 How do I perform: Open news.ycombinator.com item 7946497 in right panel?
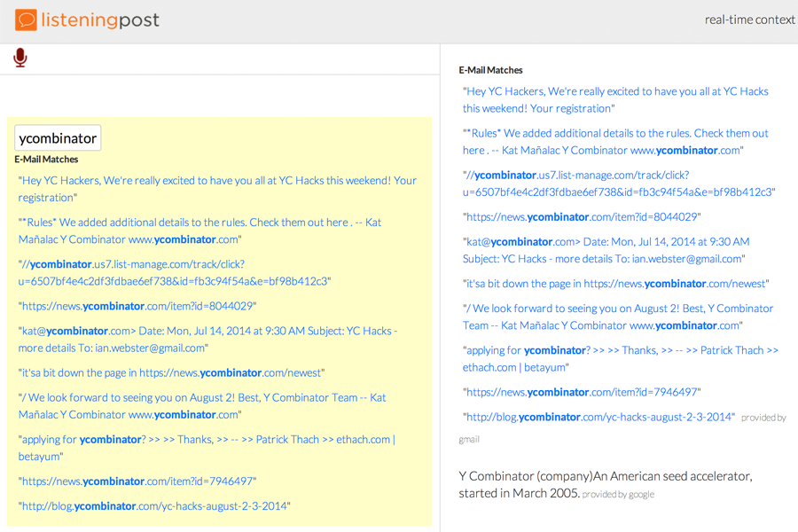click(582, 392)
